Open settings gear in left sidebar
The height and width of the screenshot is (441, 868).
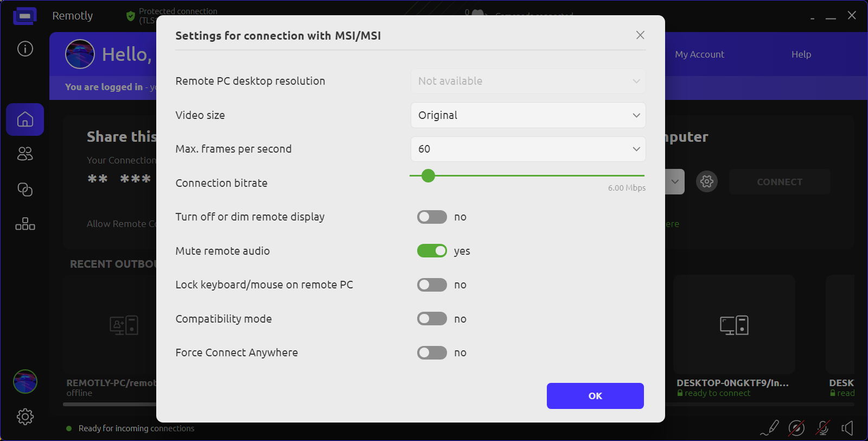tap(25, 417)
